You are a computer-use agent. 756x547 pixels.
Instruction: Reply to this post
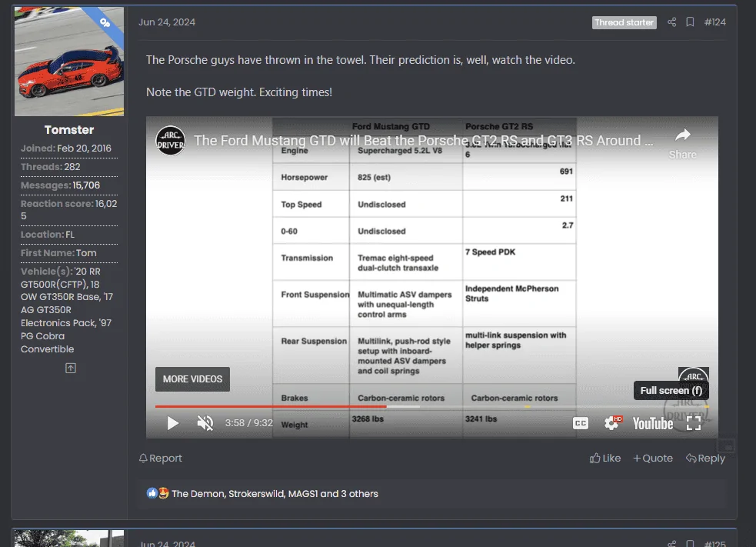click(705, 459)
